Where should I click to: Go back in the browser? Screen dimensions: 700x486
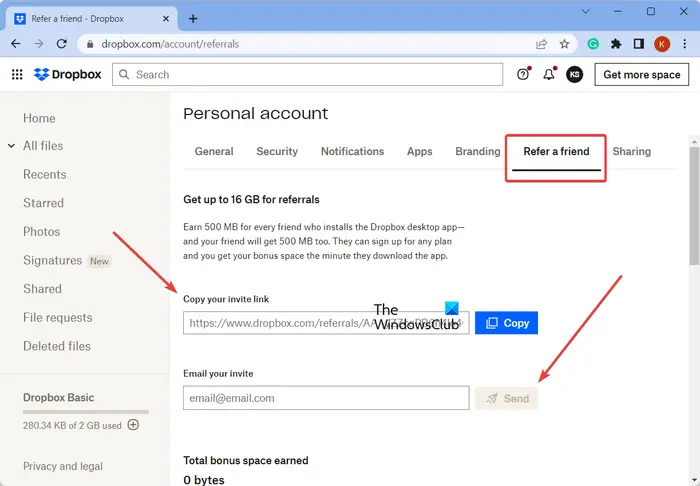tap(16, 44)
